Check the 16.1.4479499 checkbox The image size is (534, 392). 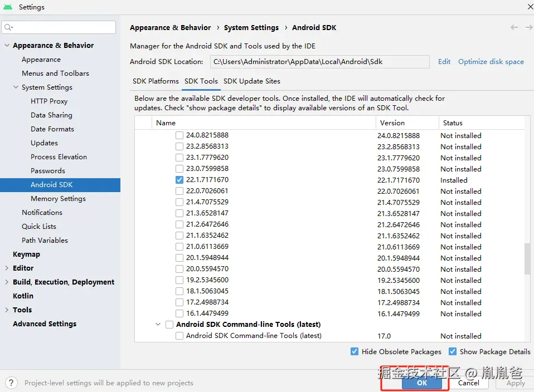[x=179, y=313]
